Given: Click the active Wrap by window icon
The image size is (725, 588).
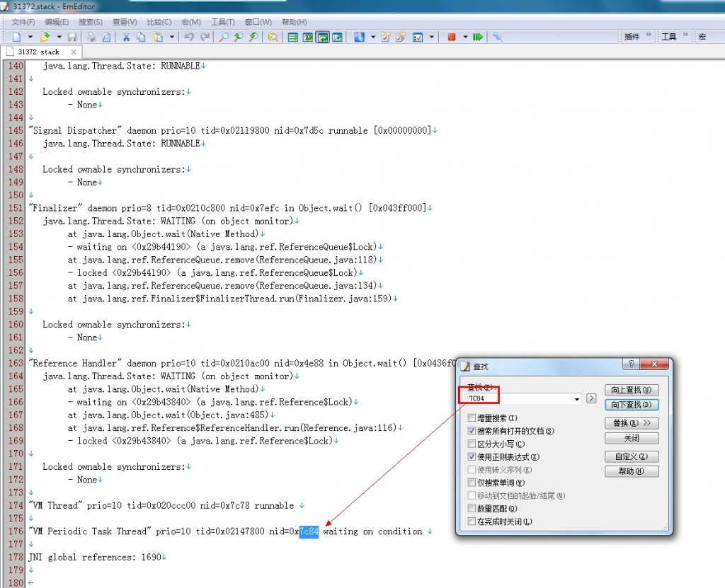Looking at the screenshot, I should click(322, 37).
